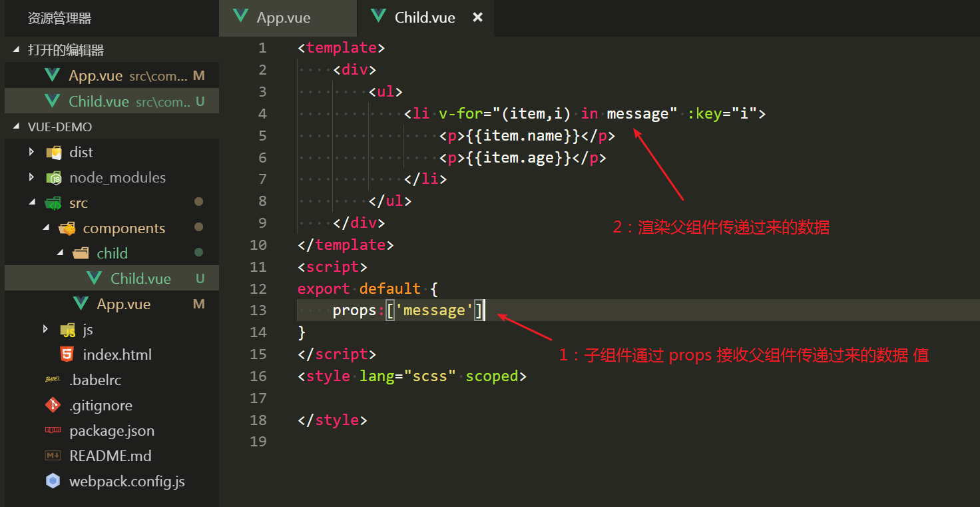Click the js folder icon
This screenshot has height=507, width=980.
coord(67,330)
